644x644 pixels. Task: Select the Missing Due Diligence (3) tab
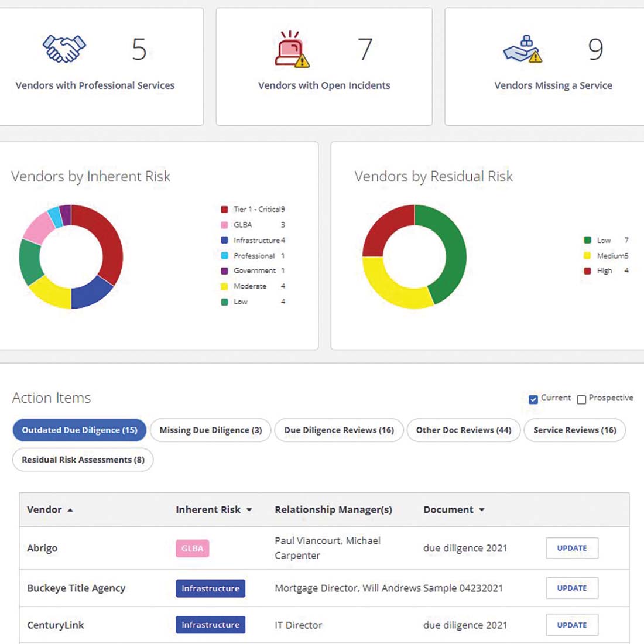point(210,430)
